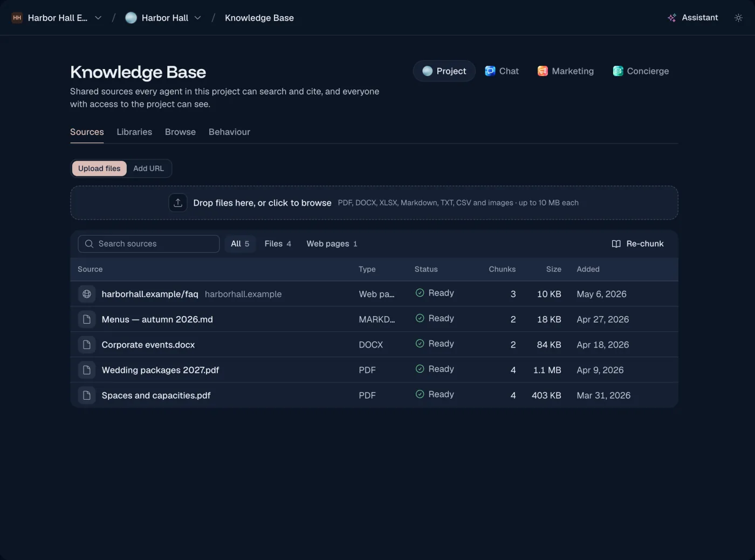Switch to the Concierge agent scope
This screenshot has height=560, width=755.
(641, 71)
